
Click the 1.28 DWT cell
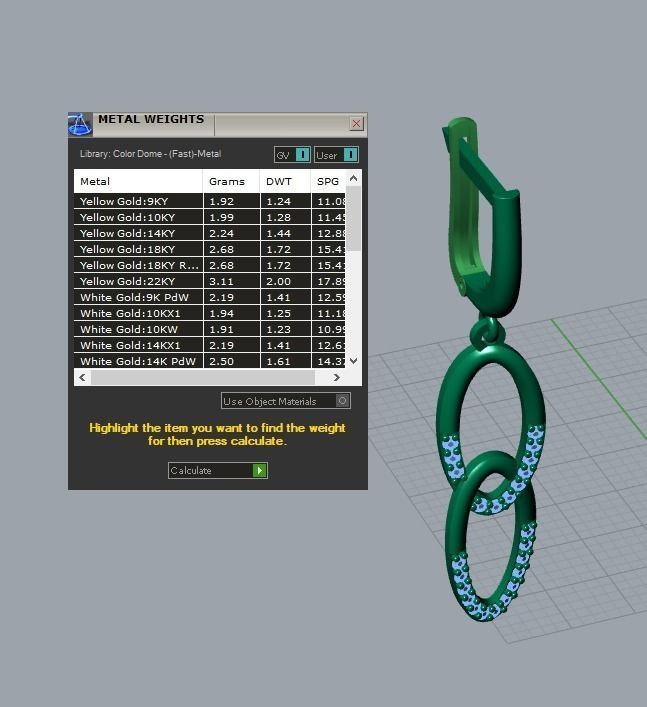coord(285,217)
